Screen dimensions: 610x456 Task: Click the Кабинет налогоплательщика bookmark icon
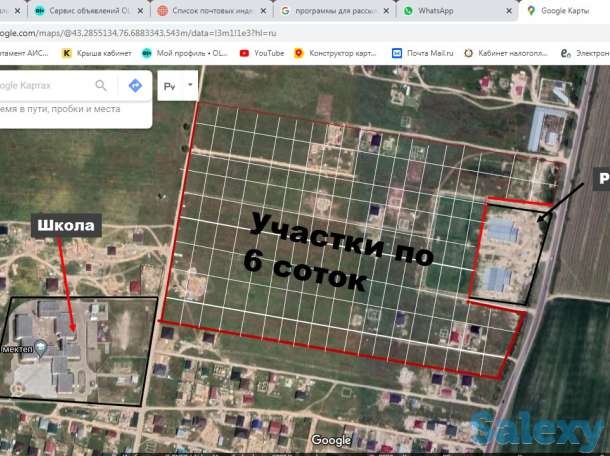tap(468, 53)
